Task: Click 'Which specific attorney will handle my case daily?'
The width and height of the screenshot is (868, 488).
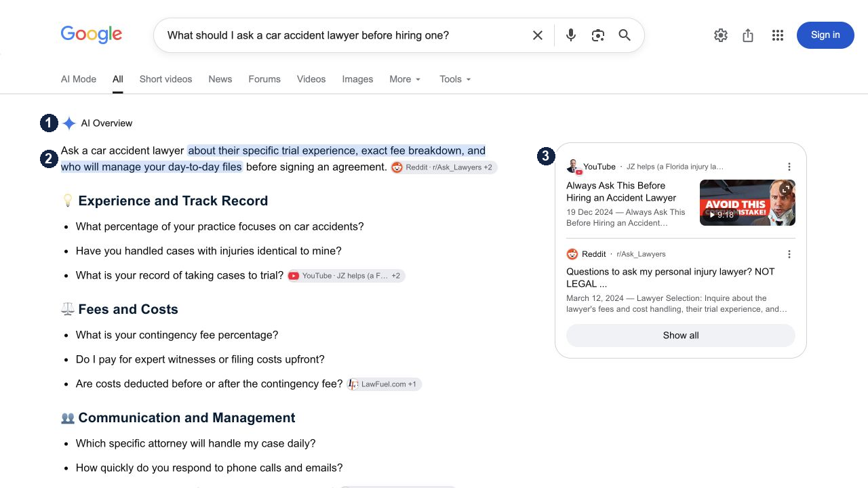Action: (x=196, y=443)
